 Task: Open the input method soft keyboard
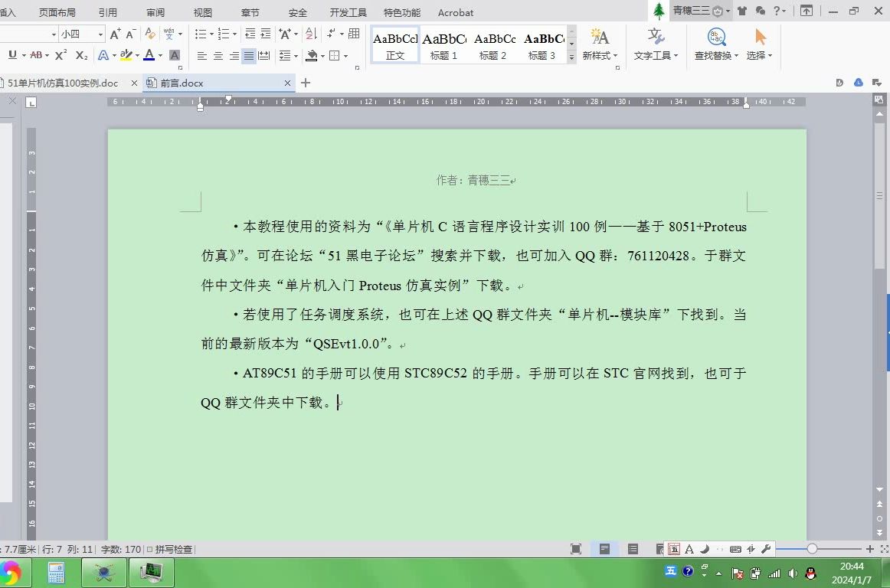tap(735, 549)
